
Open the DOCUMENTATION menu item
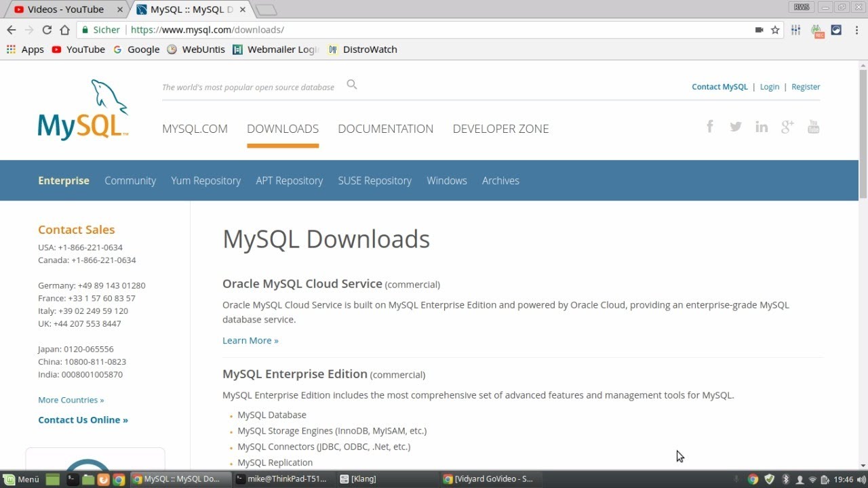[385, 129]
